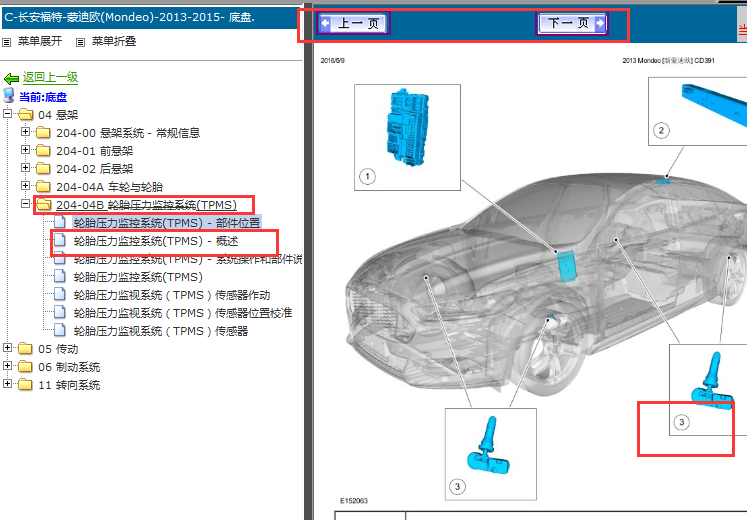Select the 204-01 前悬架 folder label

click(95, 150)
